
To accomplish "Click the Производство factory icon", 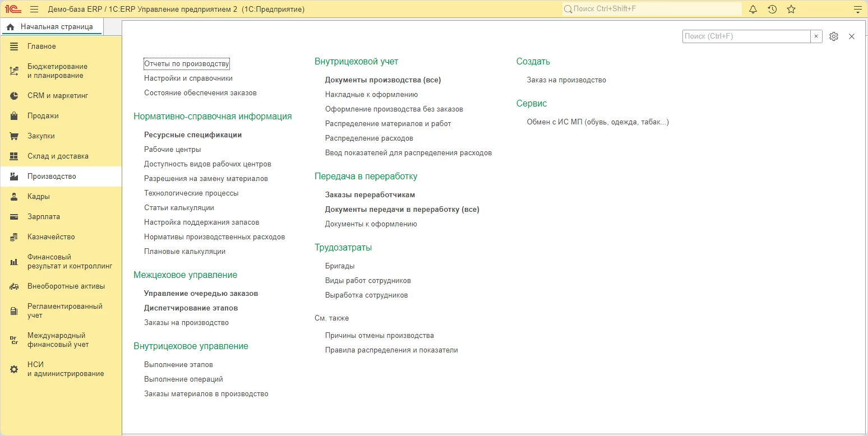I will click(x=14, y=177).
